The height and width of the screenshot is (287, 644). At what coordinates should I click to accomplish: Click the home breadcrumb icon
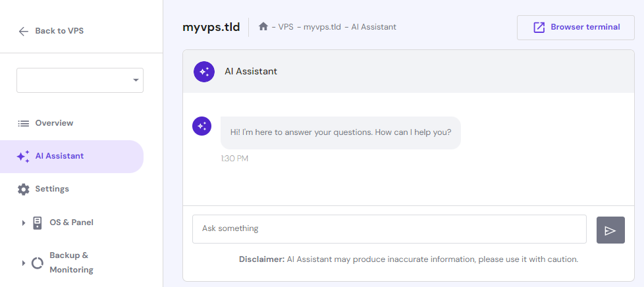pyautogui.click(x=263, y=27)
